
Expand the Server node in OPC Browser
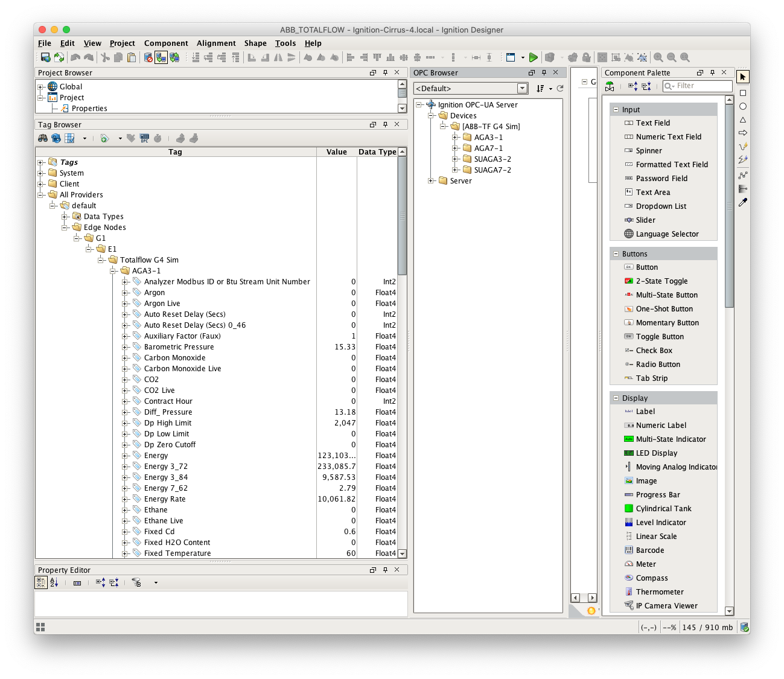(431, 181)
